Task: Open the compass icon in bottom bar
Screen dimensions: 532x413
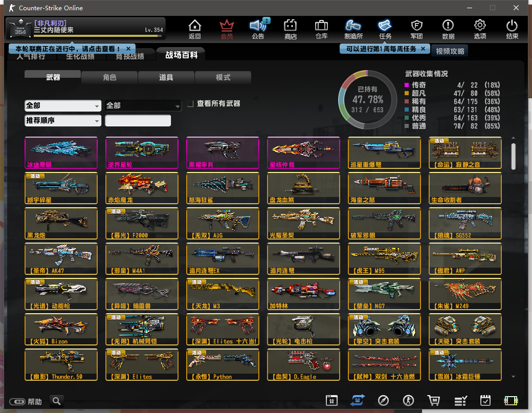Action: (x=383, y=400)
